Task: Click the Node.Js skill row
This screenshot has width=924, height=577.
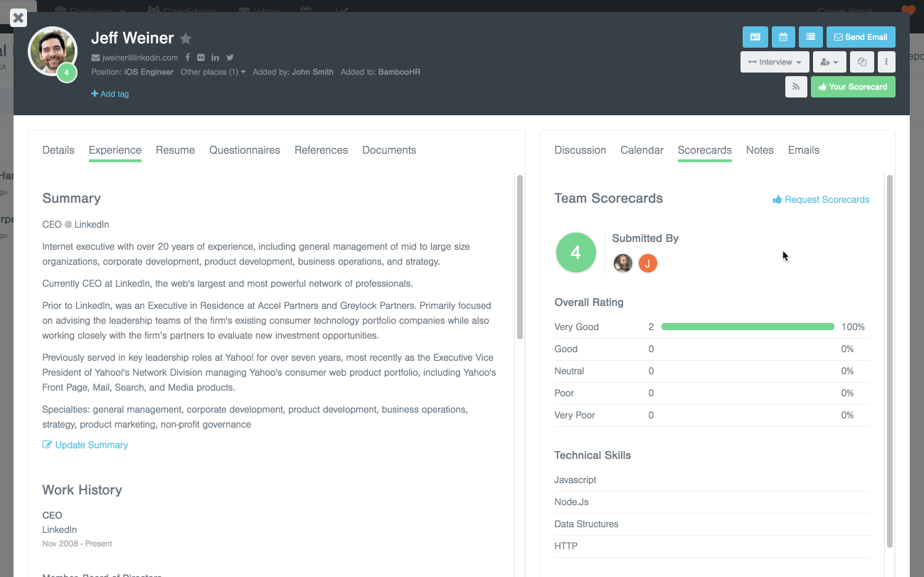Action: pos(712,502)
